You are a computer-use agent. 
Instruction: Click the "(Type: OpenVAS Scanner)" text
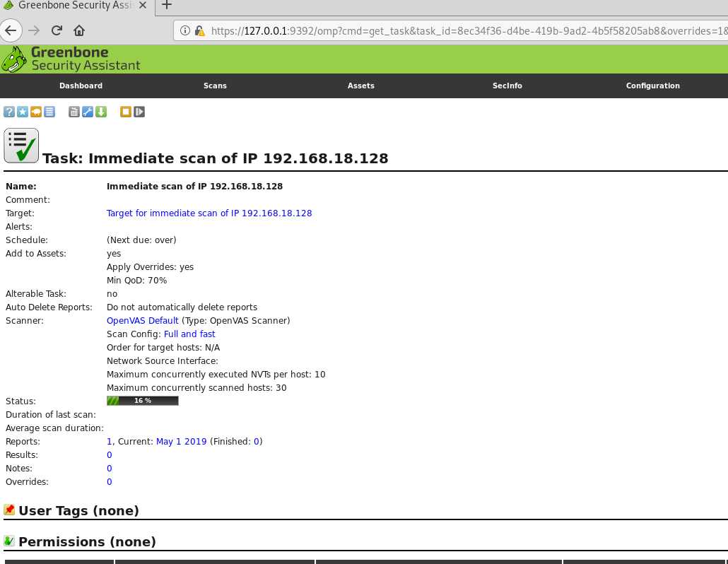coord(236,320)
